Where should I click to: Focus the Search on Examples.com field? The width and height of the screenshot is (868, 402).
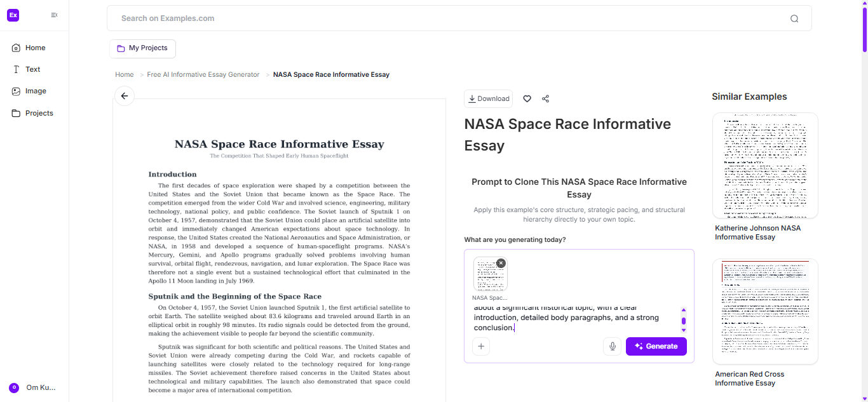coord(459,18)
